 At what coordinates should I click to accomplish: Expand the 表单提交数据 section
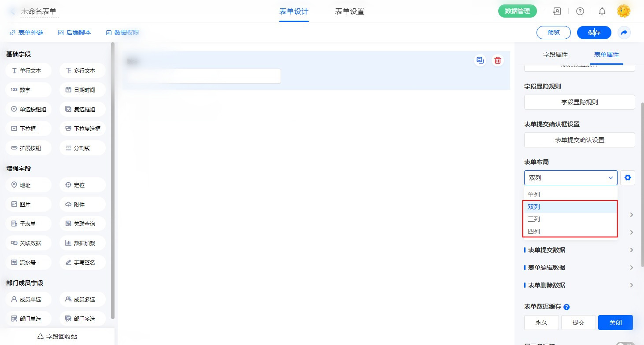pos(579,250)
